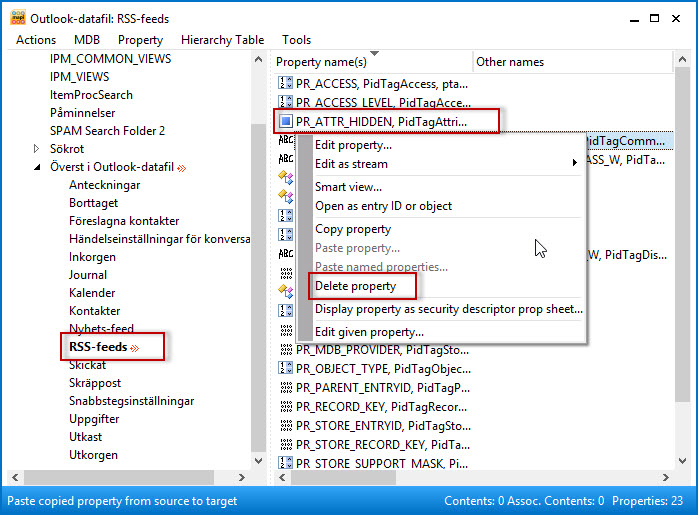The width and height of the screenshot is (698, 515).
Task: Select the Skräppost folder
Action: (x=95, y=383)
